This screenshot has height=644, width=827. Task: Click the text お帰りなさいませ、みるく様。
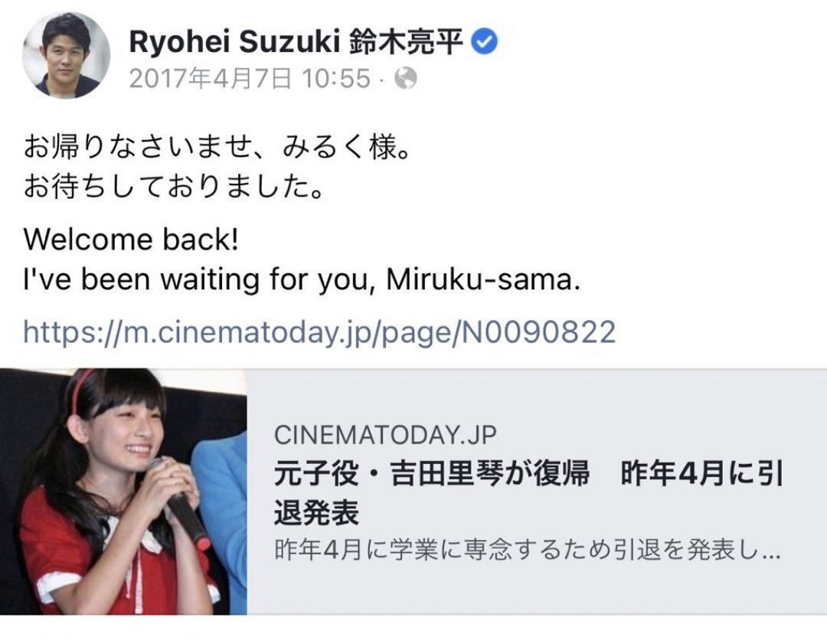coord(217,145)
